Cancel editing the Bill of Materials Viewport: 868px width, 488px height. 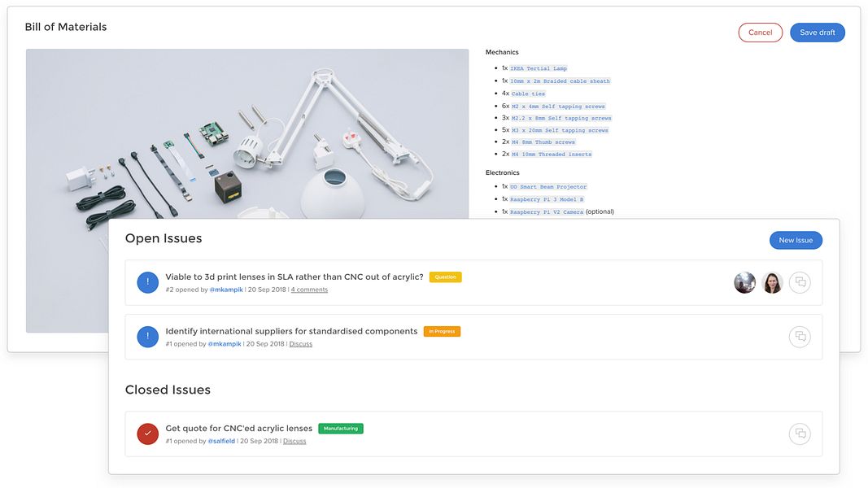761,32
